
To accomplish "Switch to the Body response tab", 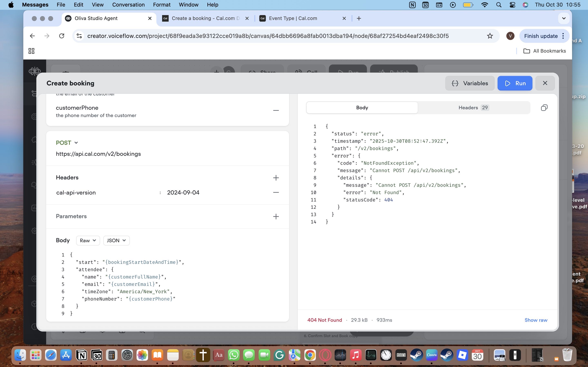I will pos(362,108).
